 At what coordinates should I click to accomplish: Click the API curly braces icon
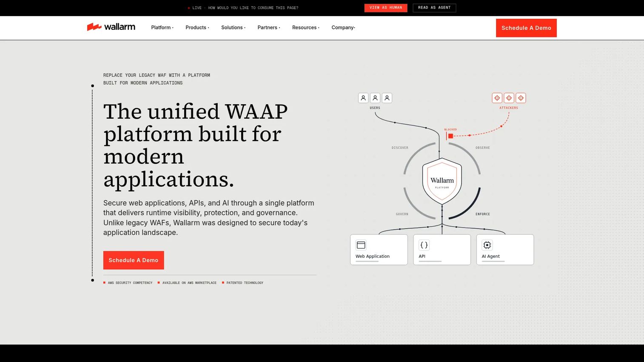pyautogui.click(x=424, y=245)
